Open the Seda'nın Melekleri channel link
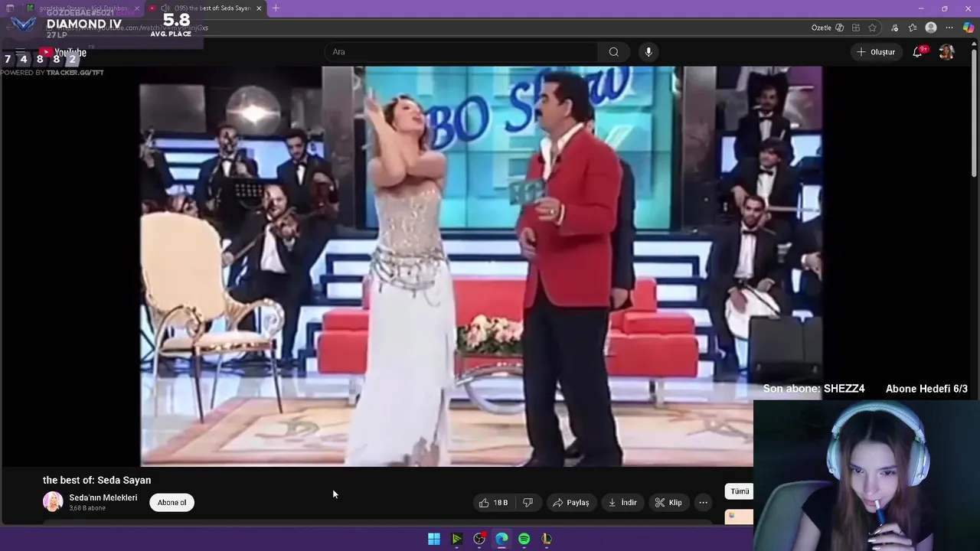This screenshot has height=551, width=980. (103, 497)
